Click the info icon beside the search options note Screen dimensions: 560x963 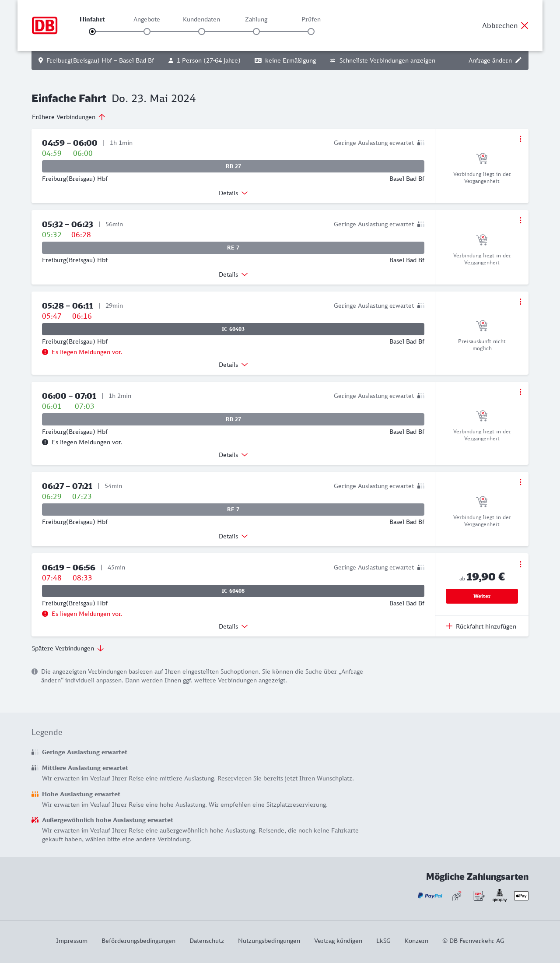point(35,671)
